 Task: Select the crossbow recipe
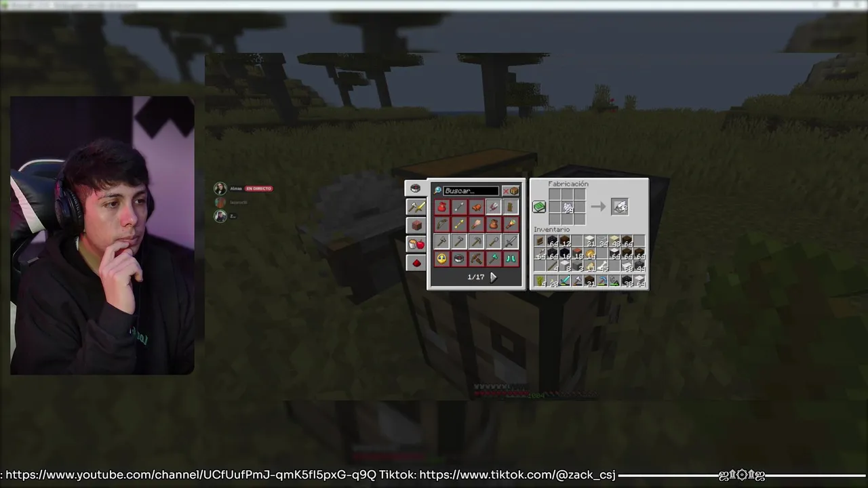click(476, 258)
